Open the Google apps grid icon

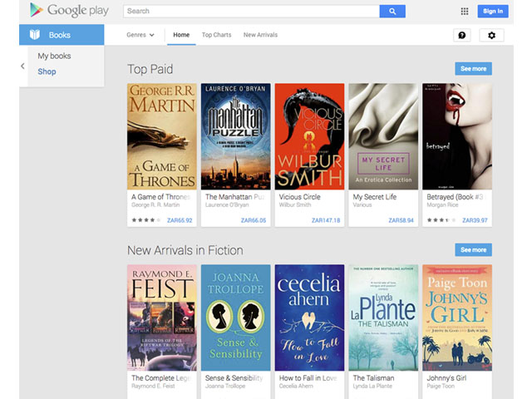point(465,11)
